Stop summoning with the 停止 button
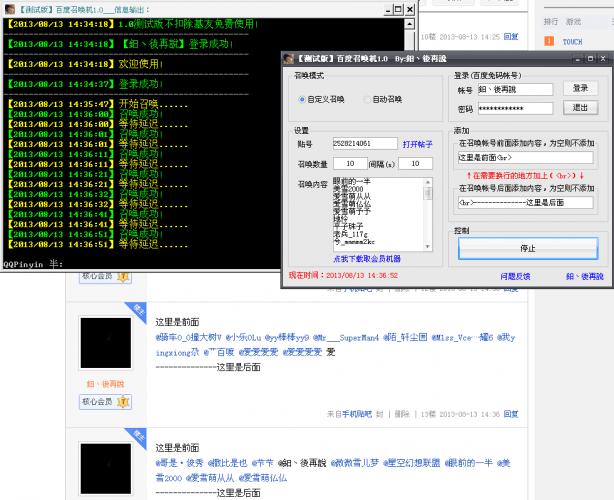 (527, 248)
